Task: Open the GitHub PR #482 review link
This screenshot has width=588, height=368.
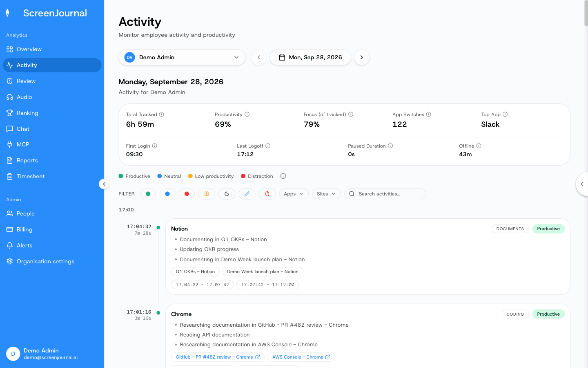Action: click(x=218, y=357)
